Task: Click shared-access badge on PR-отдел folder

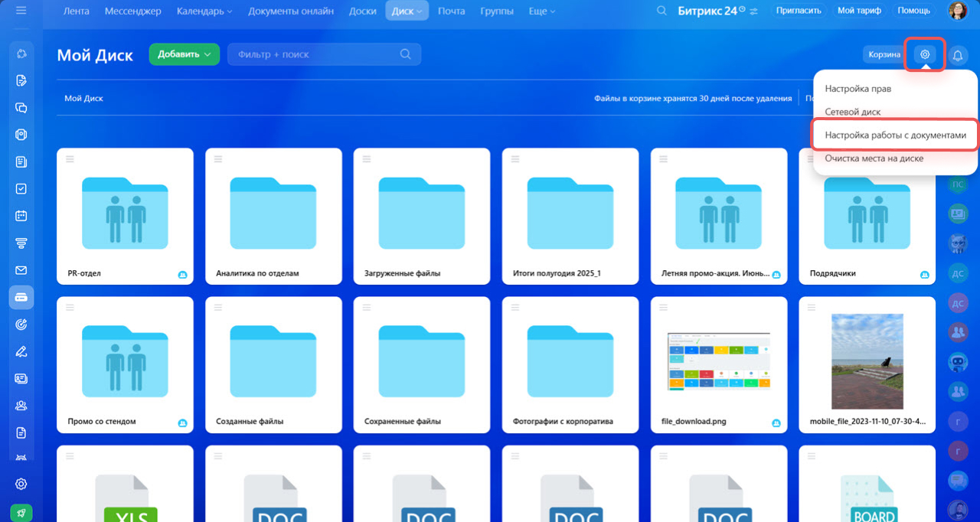Action: 183,274
